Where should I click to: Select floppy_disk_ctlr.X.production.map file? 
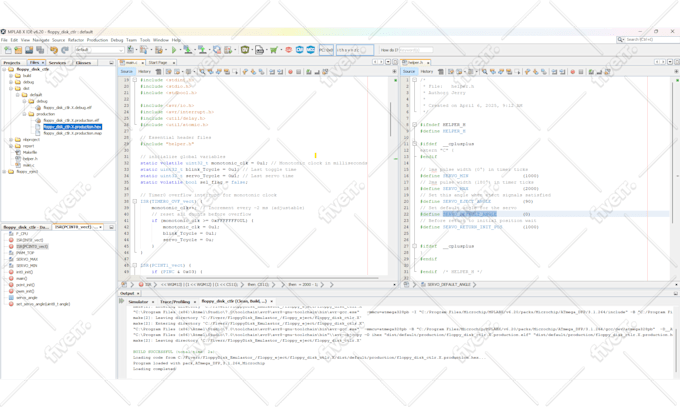click(x=72, y=133)
